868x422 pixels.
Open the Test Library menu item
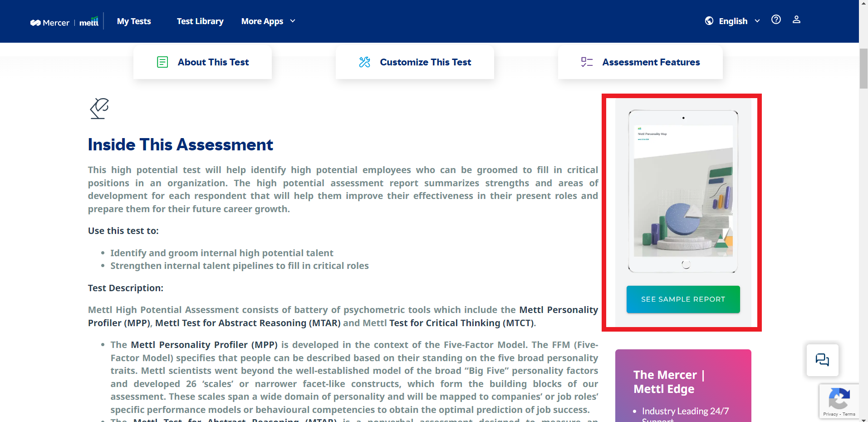[x=200, y=21]
